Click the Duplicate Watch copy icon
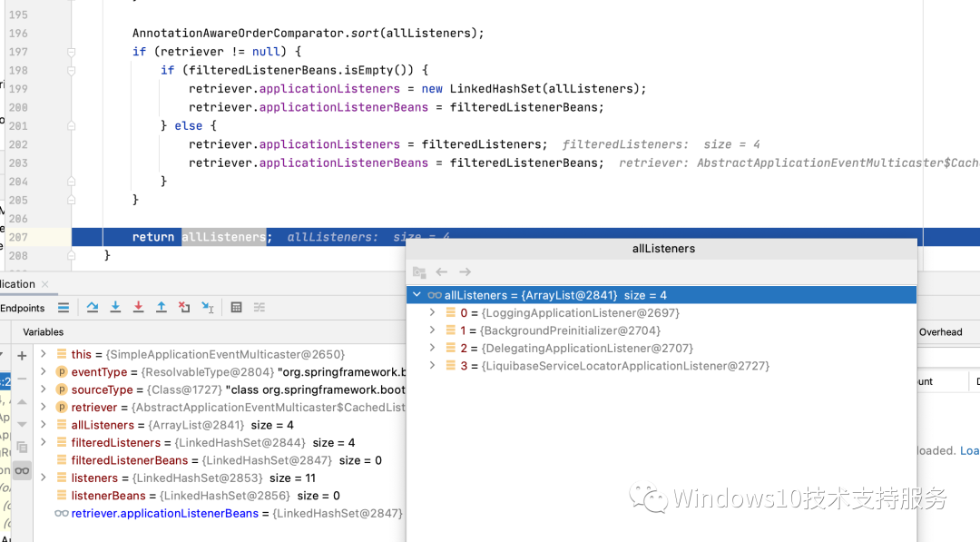The image size is (980, 542). coord(22,447)
